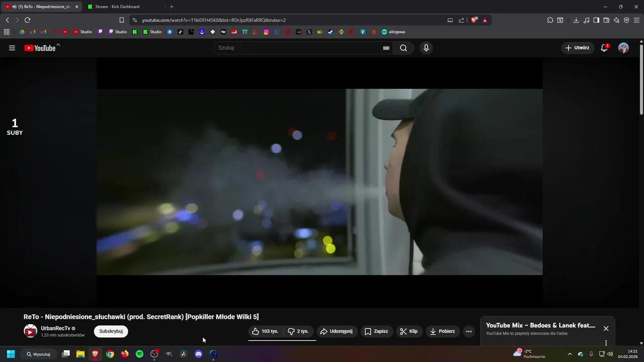Open the UrbanRecTv channel avatar

point(31,331)
